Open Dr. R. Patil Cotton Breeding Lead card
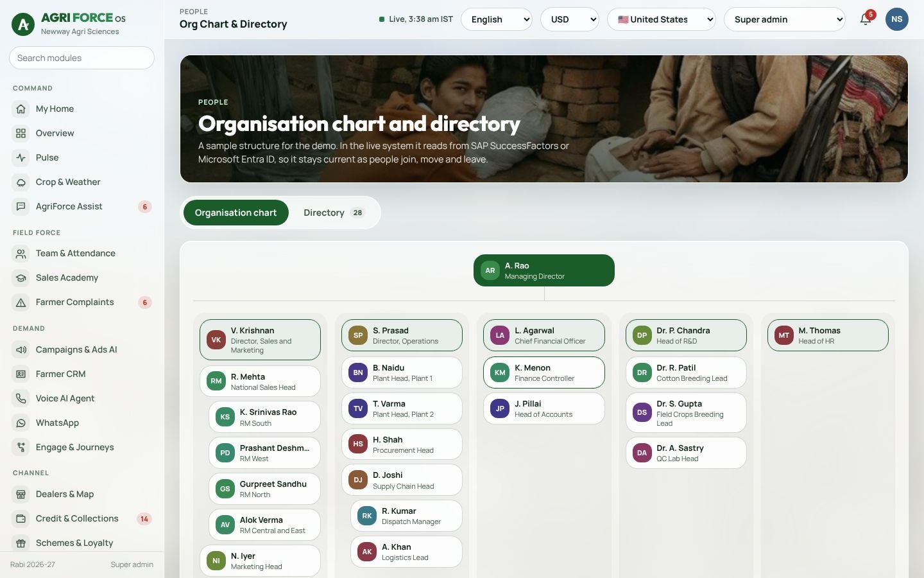Viewport: 924px width, 578px height. coord(686,372)
